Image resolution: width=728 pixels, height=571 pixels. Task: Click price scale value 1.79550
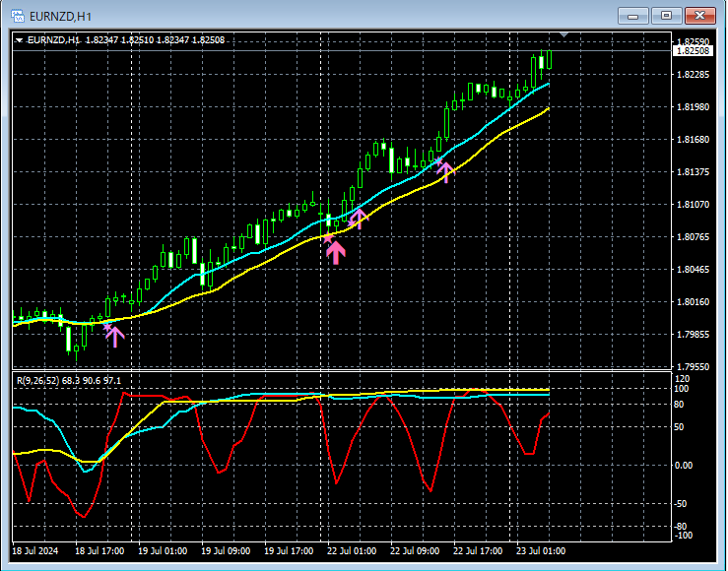(x=694, y=366)
